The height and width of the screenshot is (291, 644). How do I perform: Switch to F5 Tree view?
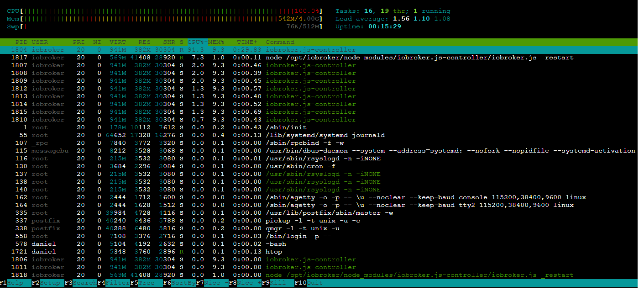click(x=147, y=283)
